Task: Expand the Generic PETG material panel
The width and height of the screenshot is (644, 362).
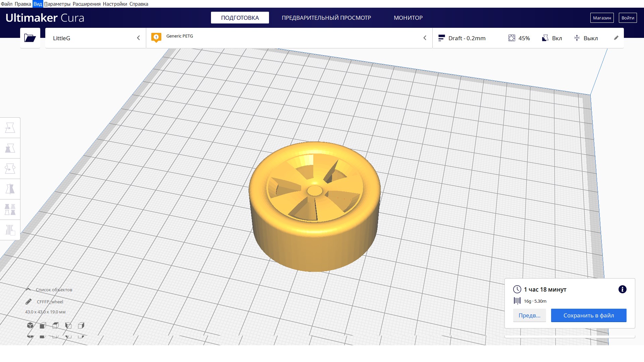Action: (288, 38)
